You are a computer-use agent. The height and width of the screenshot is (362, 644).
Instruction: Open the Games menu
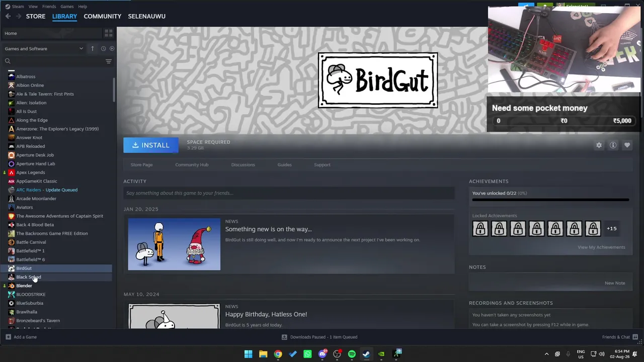pos(67,7)
